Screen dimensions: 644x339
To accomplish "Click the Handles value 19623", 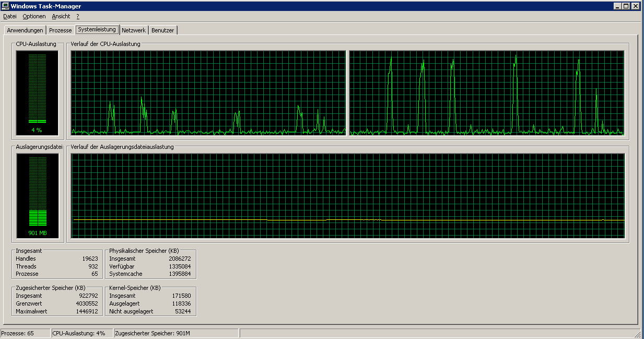I will click(x=90, y=259).
